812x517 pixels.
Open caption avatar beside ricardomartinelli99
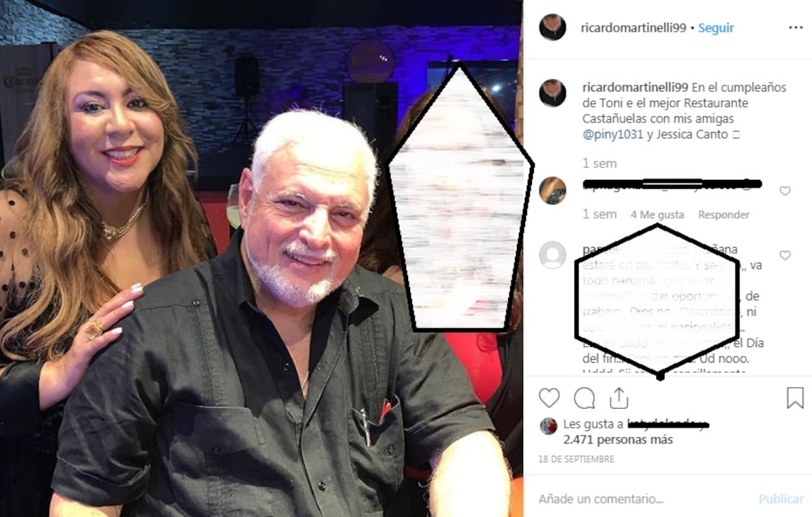tap(552, 93)
